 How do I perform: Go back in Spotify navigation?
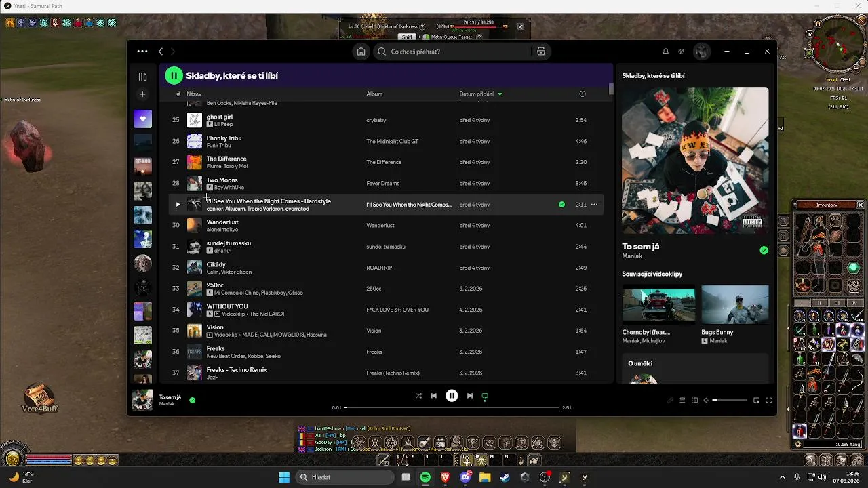[161, 52]
